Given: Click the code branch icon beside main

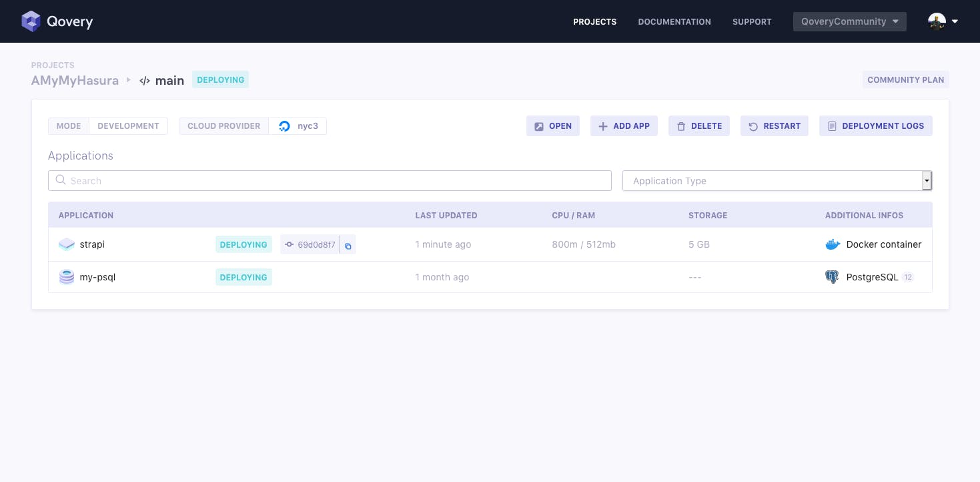Looking at the screenshot, I should pos(145,81).
